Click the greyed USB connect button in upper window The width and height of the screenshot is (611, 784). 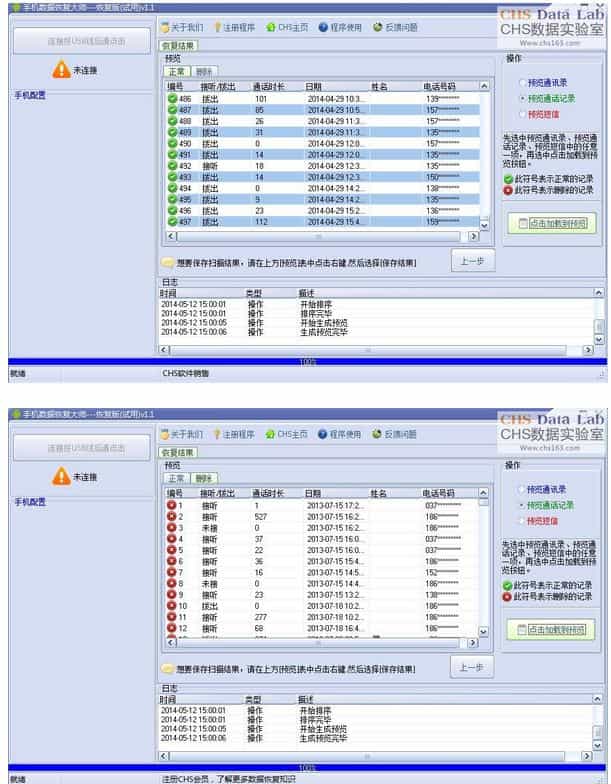tap(82, 41)
